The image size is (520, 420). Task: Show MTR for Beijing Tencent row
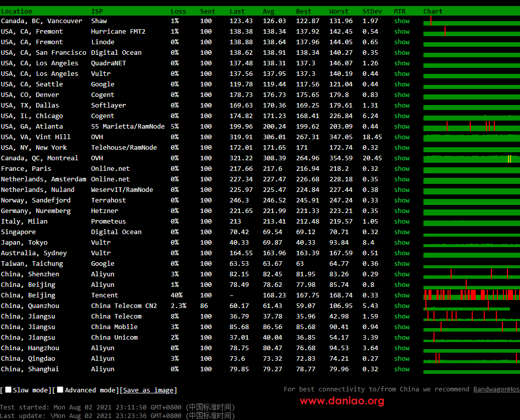coord(402,295)
